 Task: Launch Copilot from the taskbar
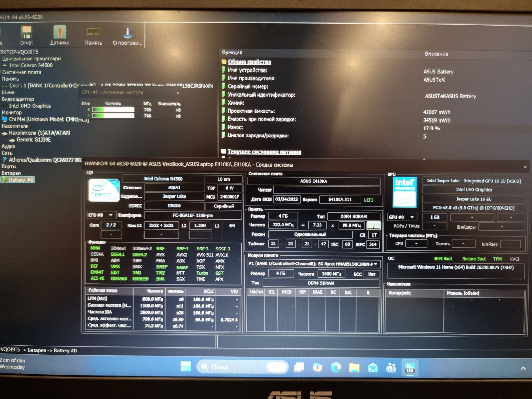coord(317,367)
